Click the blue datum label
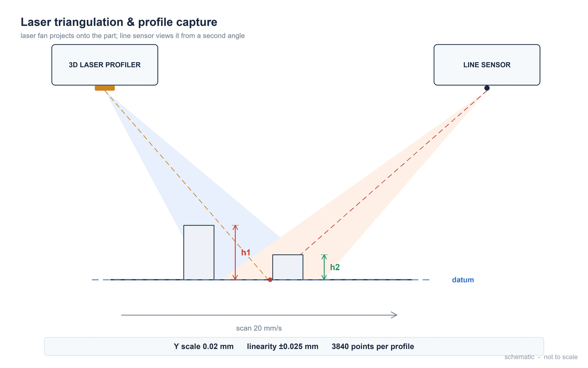Viewport: 588px width, 368px height. (463, 280)
